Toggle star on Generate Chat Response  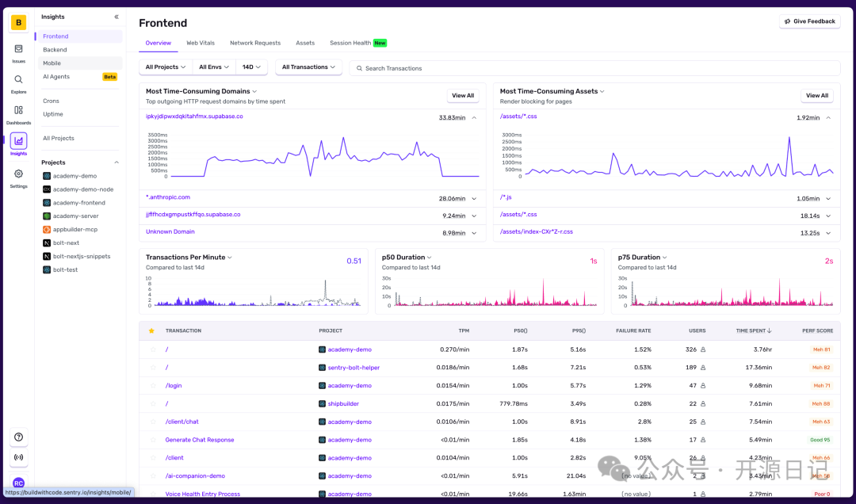(x=153, y=440)
